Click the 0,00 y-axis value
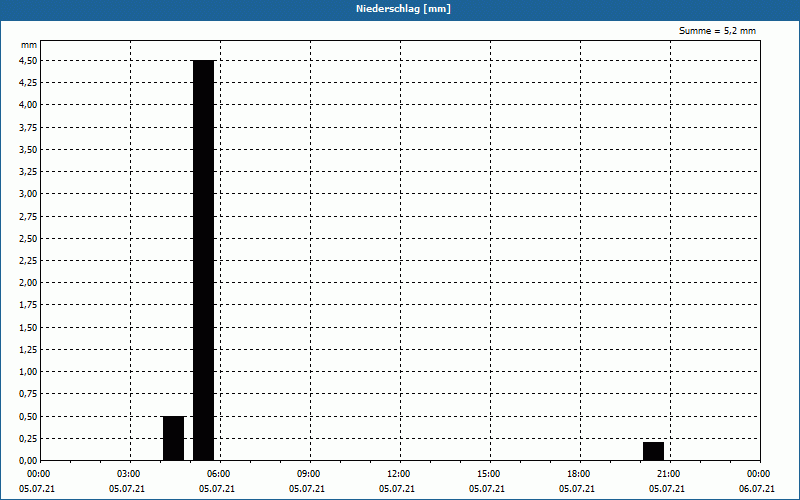 28,460
